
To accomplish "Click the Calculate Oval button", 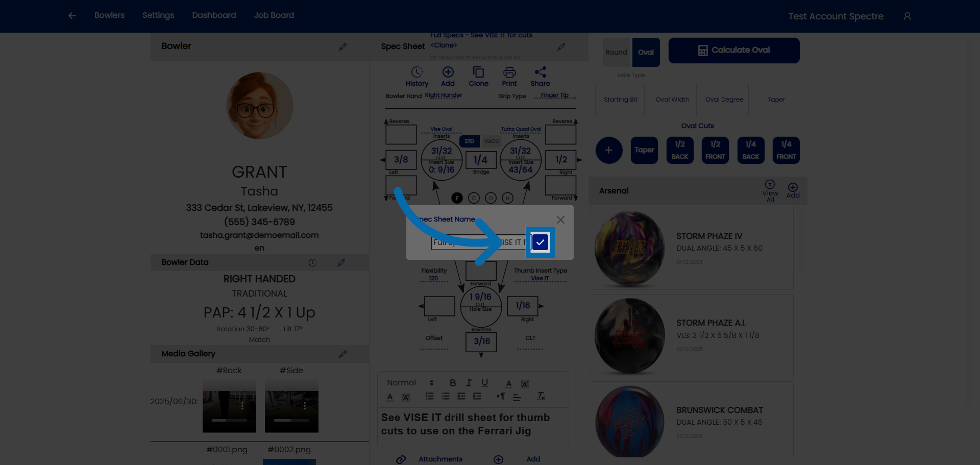I will pyautogui.click(x=734, y=51).
